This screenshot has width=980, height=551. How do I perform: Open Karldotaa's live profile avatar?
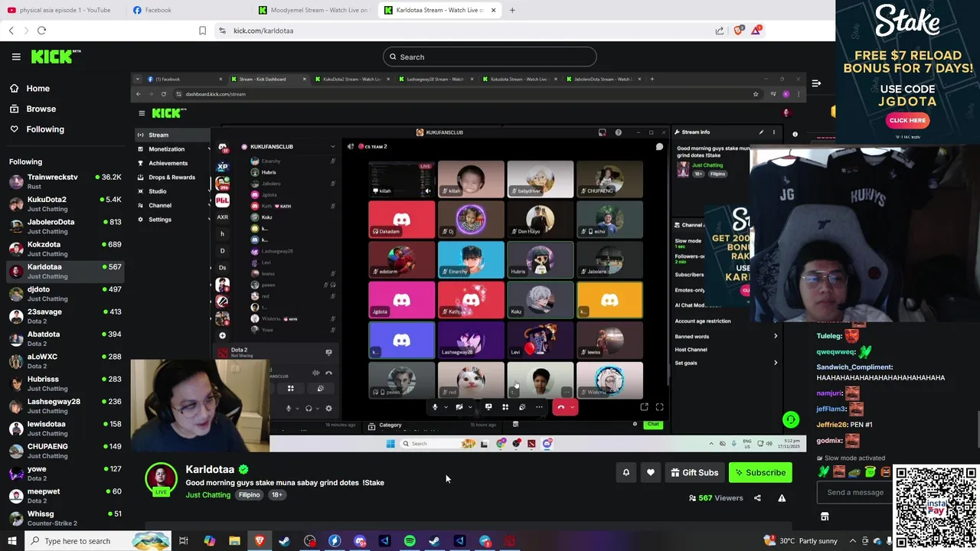coord(161,479)
